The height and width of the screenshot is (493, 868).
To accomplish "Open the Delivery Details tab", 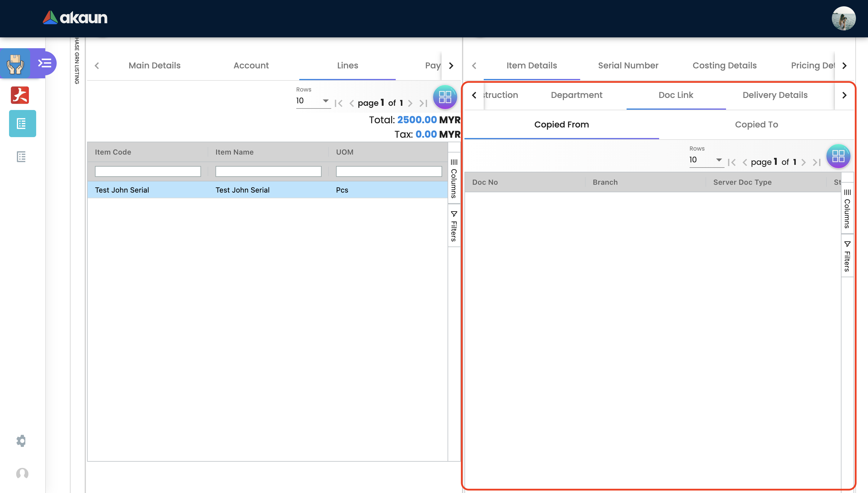I will [775, 95].
